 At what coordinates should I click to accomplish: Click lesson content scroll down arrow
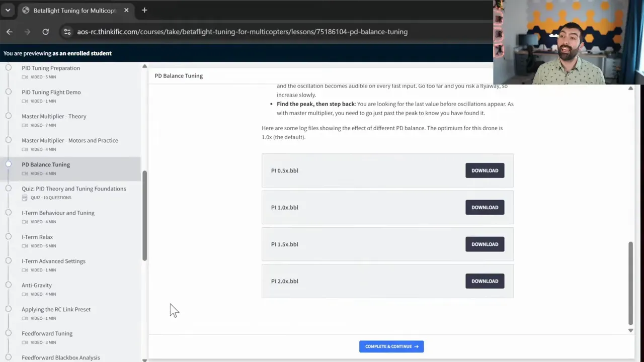(630, 330)
